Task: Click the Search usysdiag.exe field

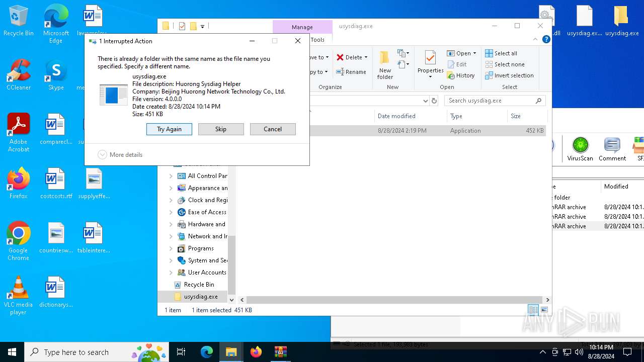Action: click(495, 101)
